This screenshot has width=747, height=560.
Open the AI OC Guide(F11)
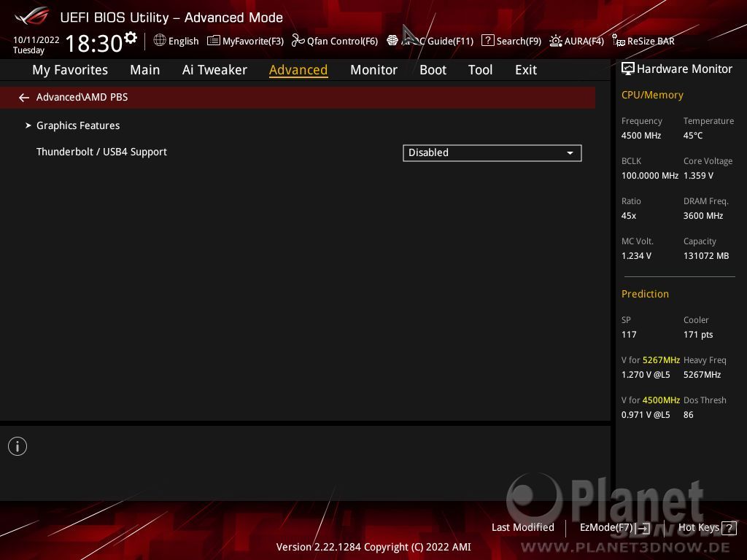click(x=430, y=41)
